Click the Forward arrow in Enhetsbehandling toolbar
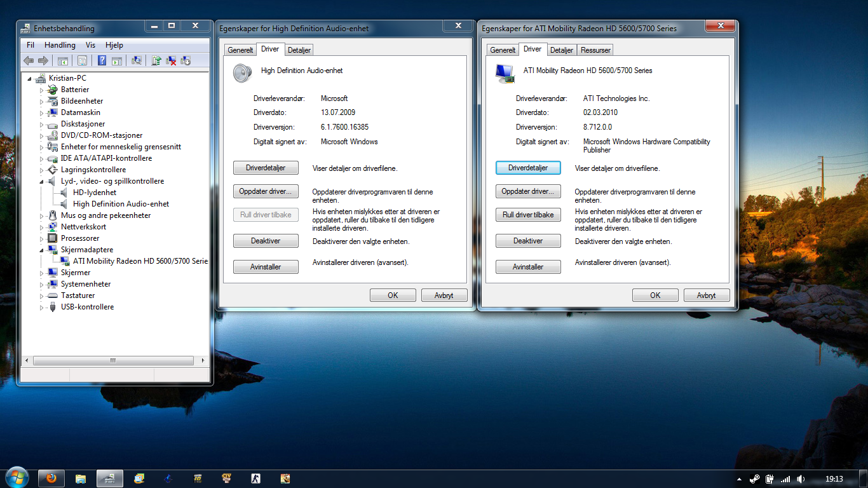The width and height of the screenshot is (868, 488). pos(43,60)
